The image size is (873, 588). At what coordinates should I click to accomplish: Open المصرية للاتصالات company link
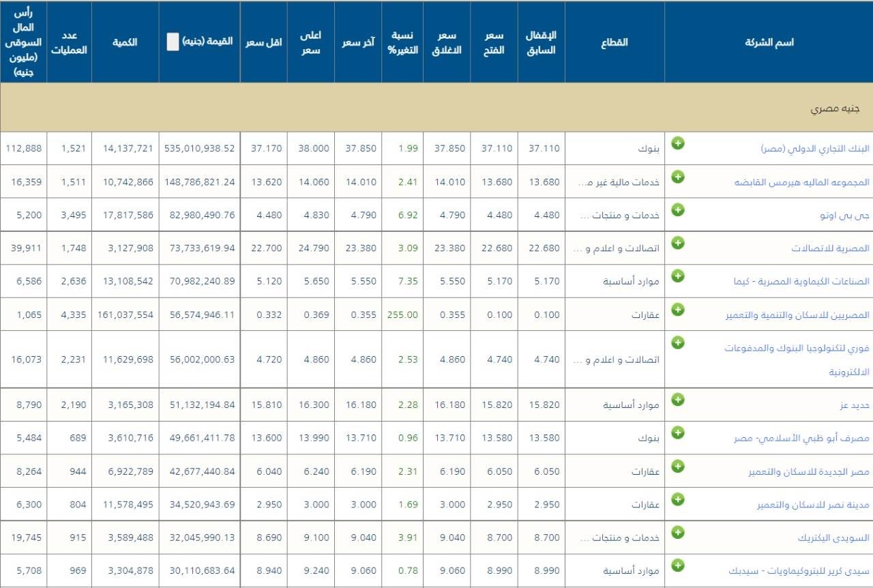pyautogui.click(x=831, y=248)
